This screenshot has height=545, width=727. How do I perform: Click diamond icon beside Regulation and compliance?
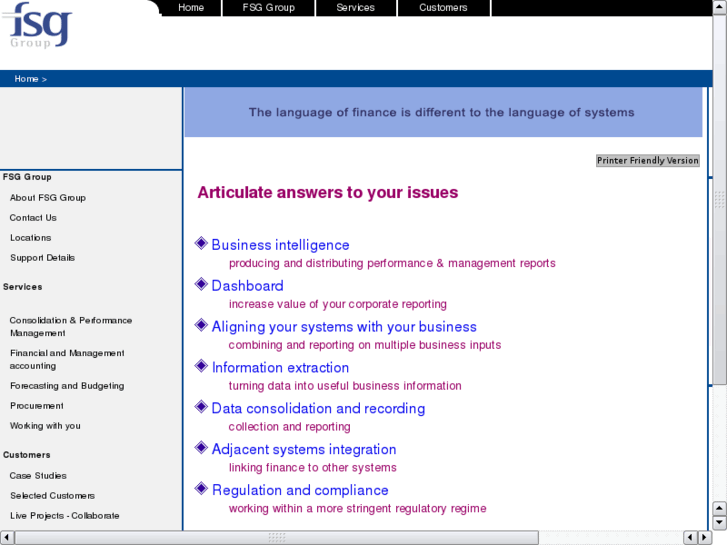[x=201, y=489]
